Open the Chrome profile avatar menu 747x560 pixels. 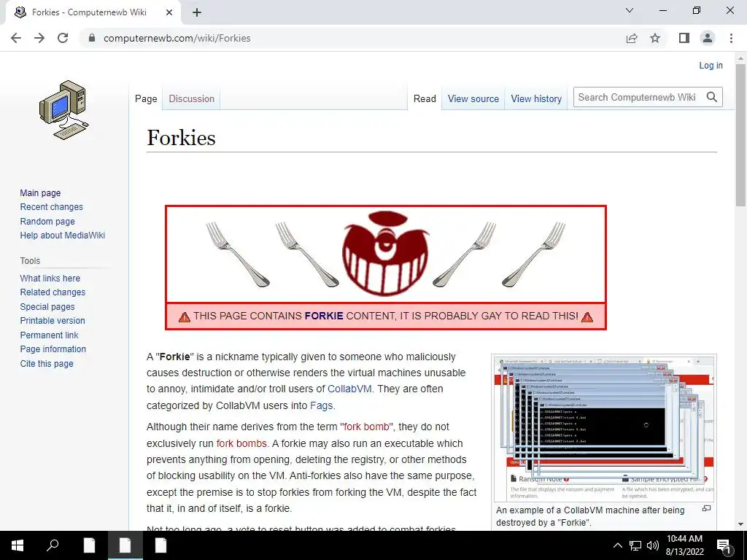tap(708, 38)
